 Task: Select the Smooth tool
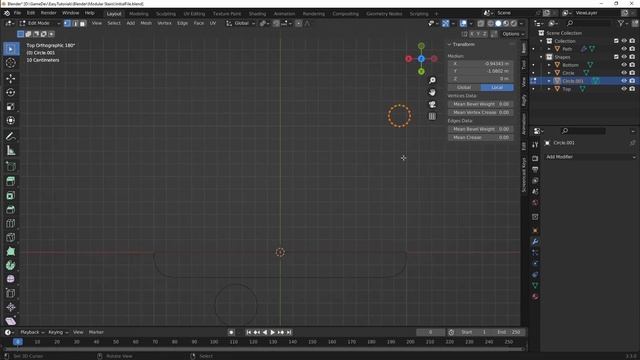[x=11, y=279]
